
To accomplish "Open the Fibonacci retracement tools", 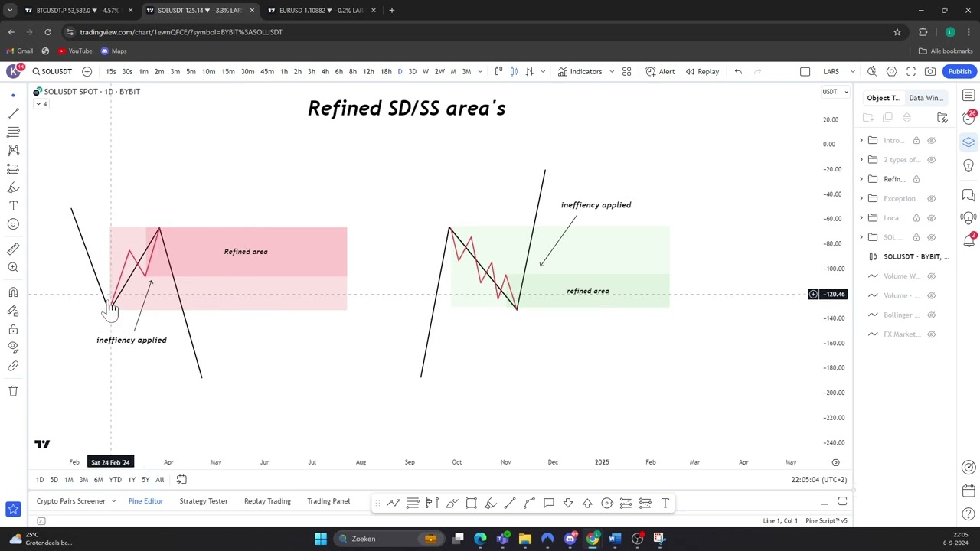I will (x=13, y=132).
